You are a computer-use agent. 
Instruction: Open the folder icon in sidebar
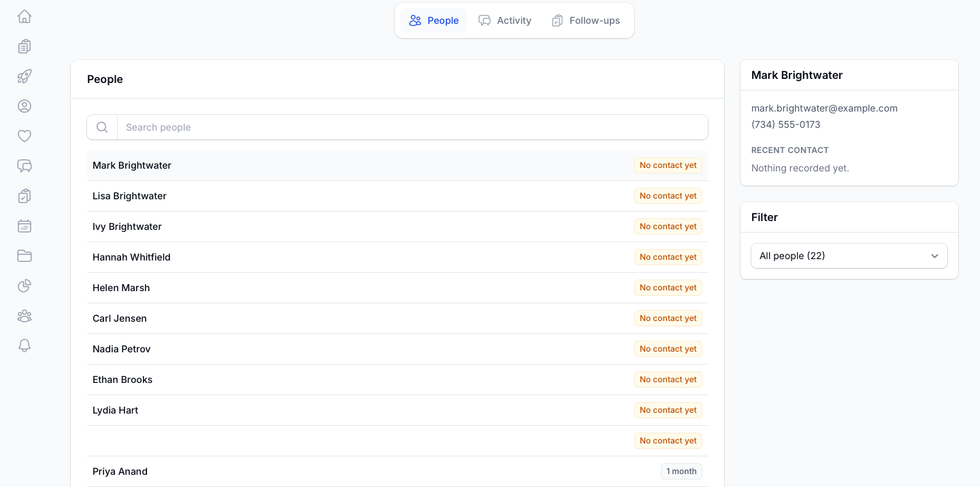point(24,256)
